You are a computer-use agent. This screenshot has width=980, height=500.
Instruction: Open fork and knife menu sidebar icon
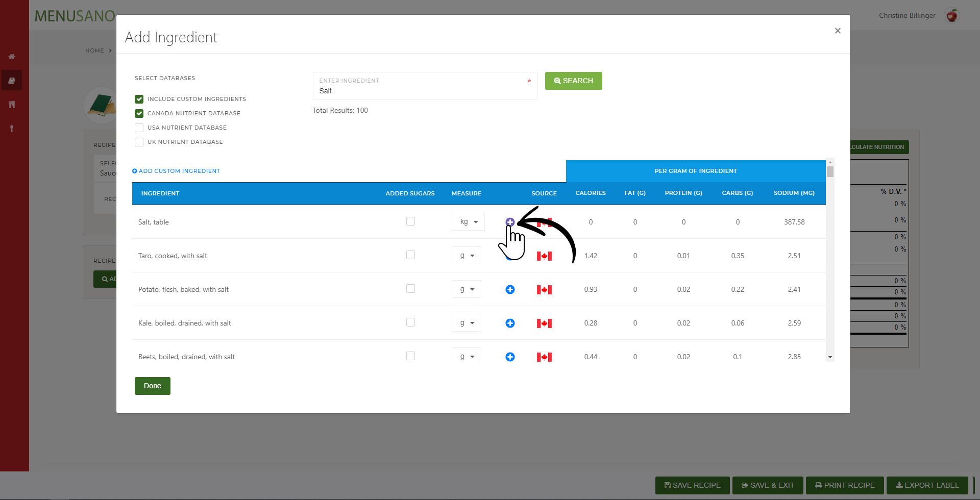(12, 105)
